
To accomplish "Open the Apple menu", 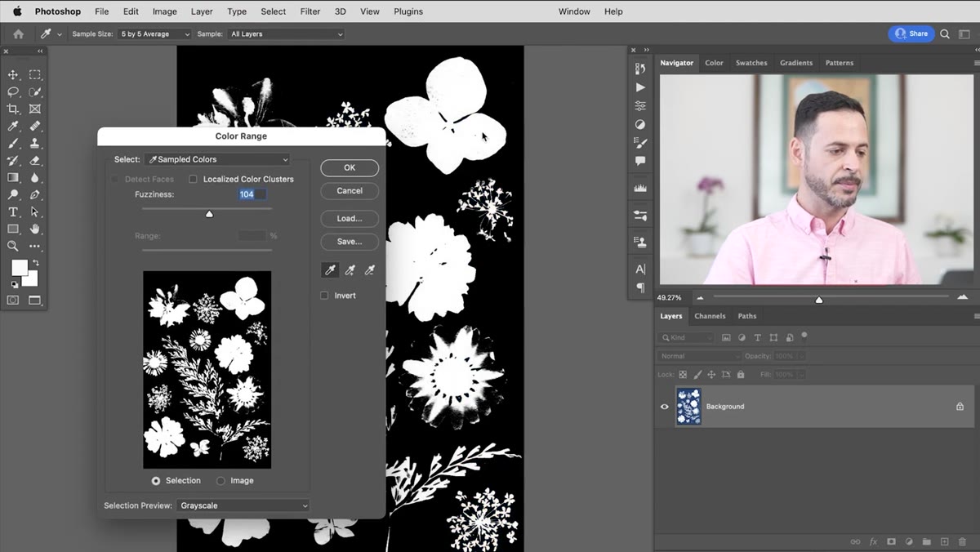I will pos(16,11).
